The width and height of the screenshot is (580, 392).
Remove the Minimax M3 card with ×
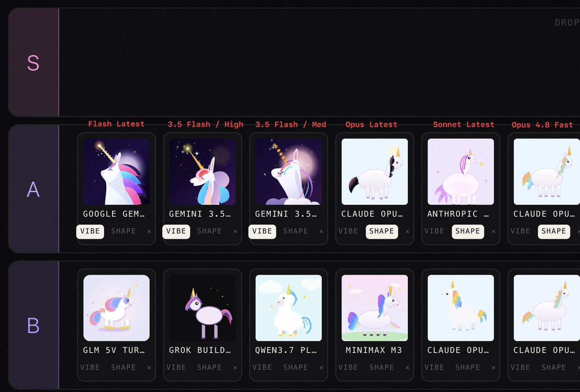(407, 368)
